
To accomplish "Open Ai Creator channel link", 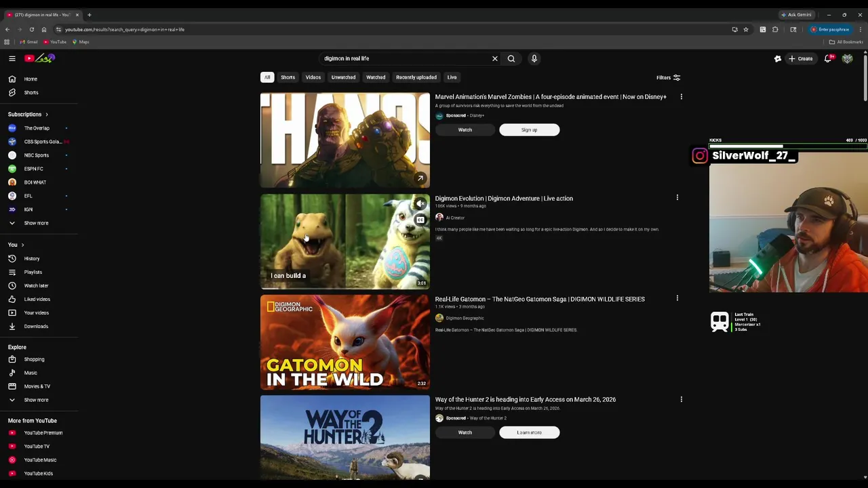I will 455,218.
